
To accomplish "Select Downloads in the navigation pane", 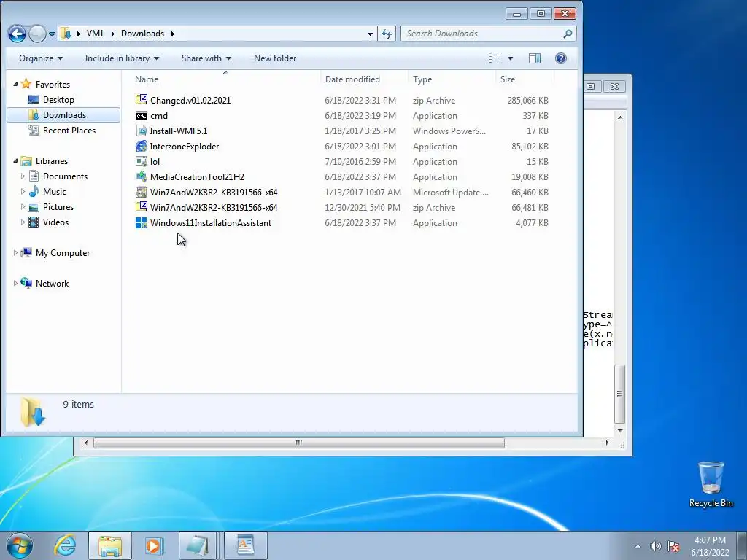I will [63, 114].
